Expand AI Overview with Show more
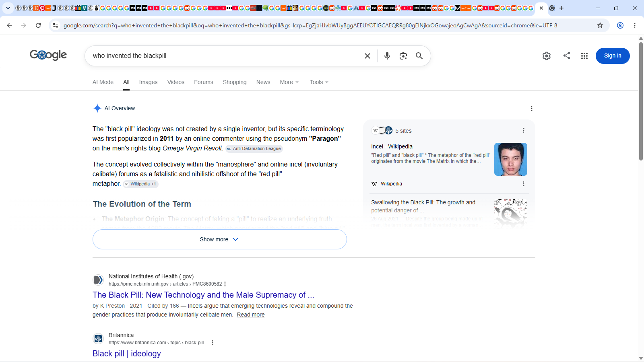The width and height of the screenshot is (644, 362). (220, 239)
